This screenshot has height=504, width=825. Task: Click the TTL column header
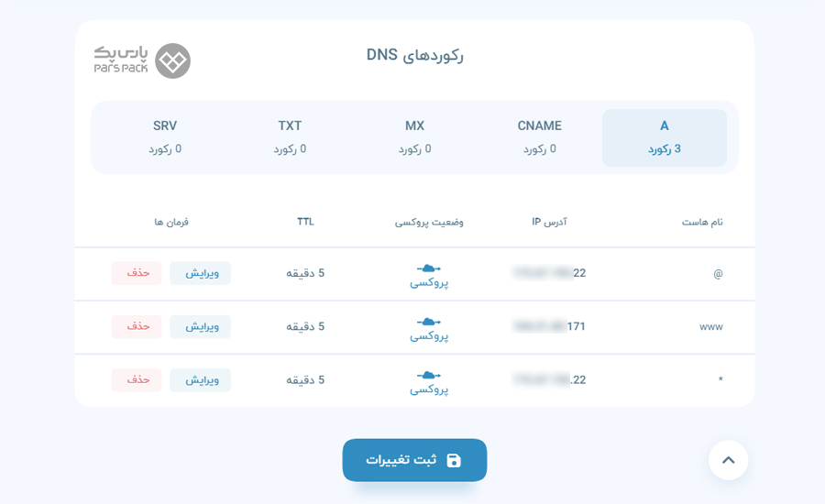pos(305,222)
